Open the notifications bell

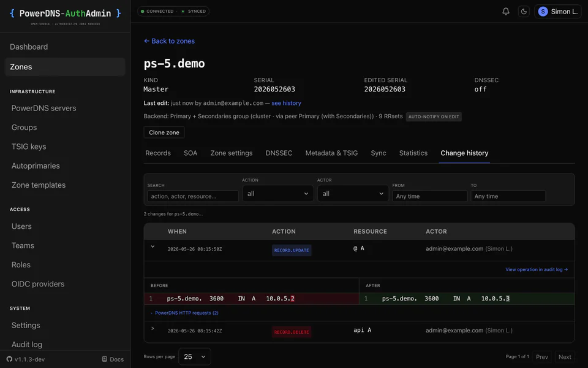[x=505, y=12]
